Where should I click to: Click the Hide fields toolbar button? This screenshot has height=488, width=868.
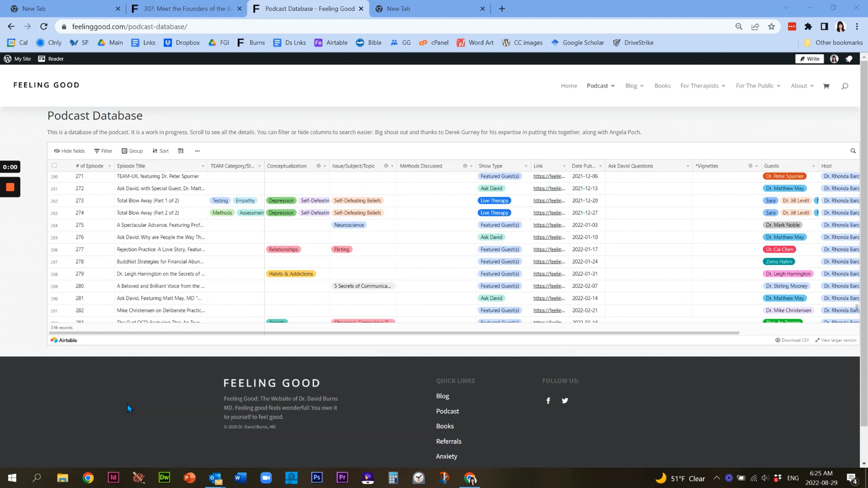(x=69, y=151)
